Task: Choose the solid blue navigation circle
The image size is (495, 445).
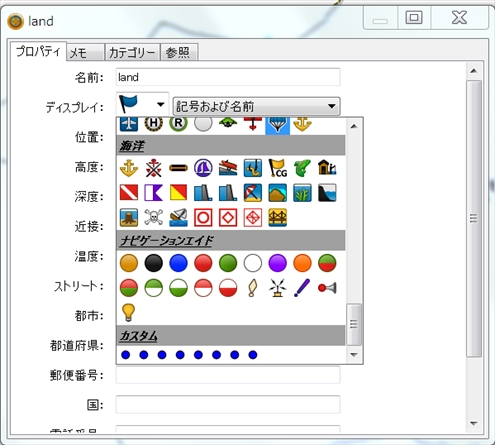Action: click(178, 263)
